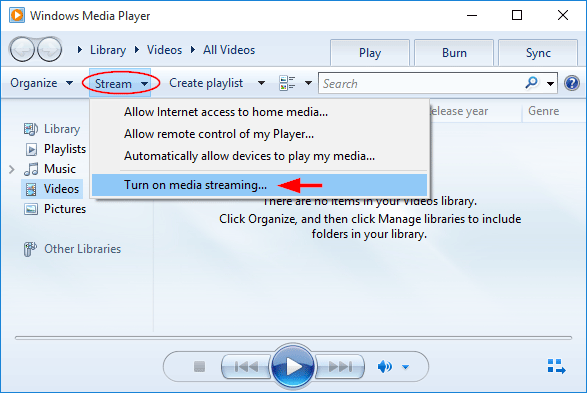
Task: Maximize the Windows Media Player window
Action: [517, 15]
